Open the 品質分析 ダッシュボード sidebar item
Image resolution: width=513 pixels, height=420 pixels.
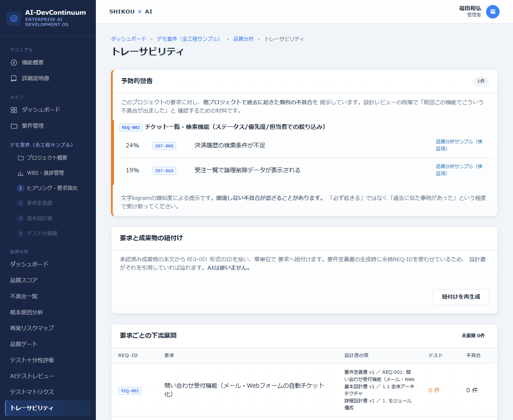48,264
